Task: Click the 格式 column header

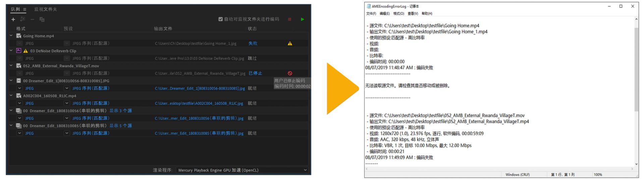Action: [x=21, y=29]
